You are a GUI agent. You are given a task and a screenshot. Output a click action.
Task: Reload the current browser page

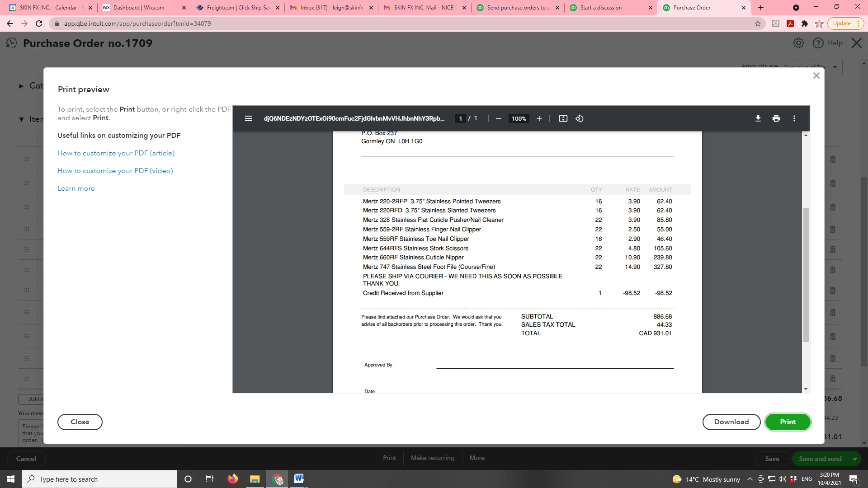[x=39, y=23]
